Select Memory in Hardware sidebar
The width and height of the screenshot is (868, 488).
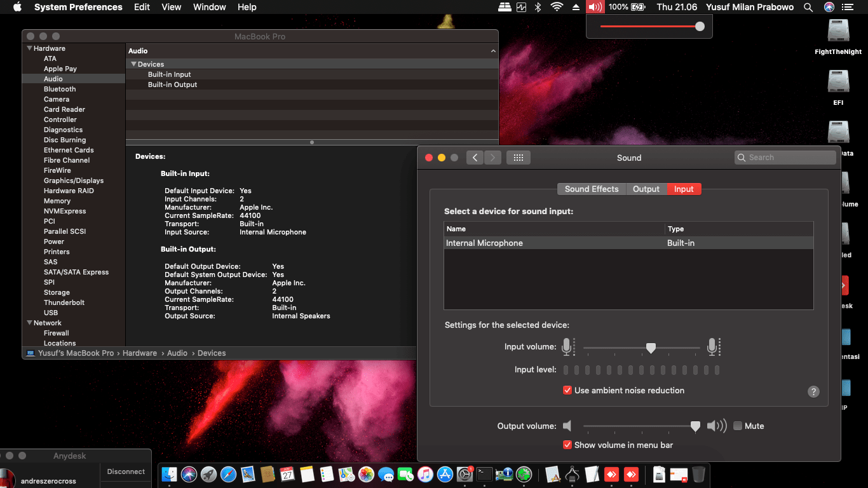pyautogui.click(x=57, y=201)
